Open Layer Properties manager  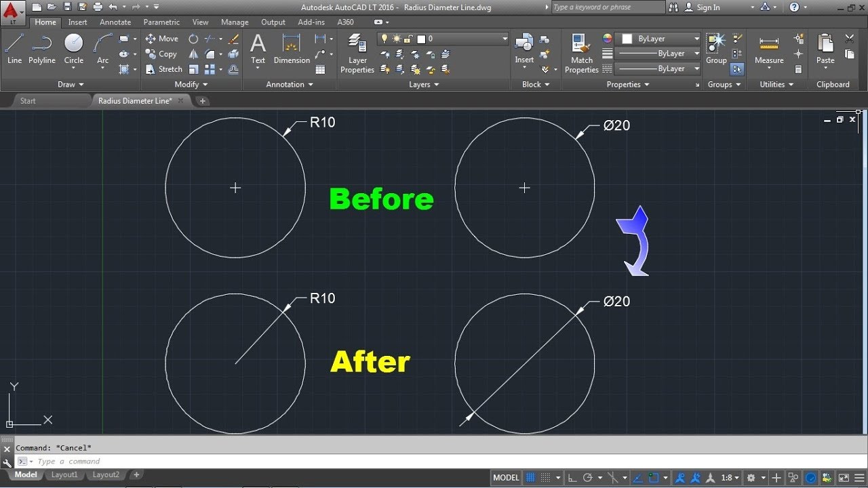(357, 54)
